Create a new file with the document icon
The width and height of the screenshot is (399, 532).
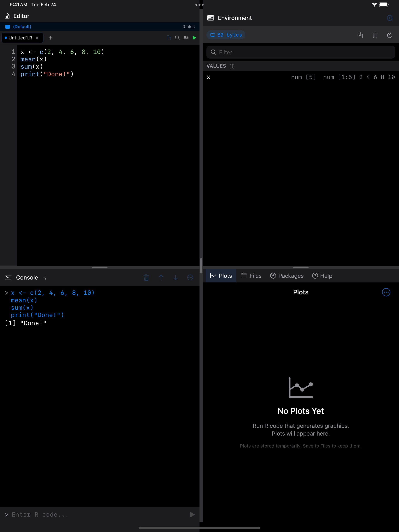coord(169,38)
